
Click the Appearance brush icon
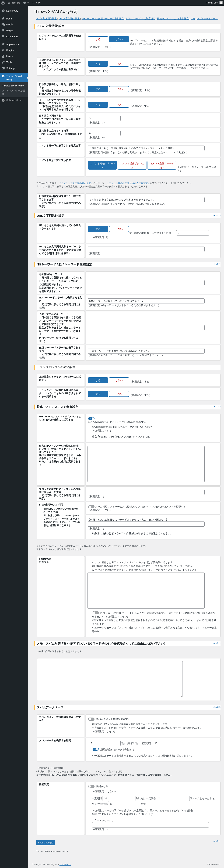pos(3,45)
